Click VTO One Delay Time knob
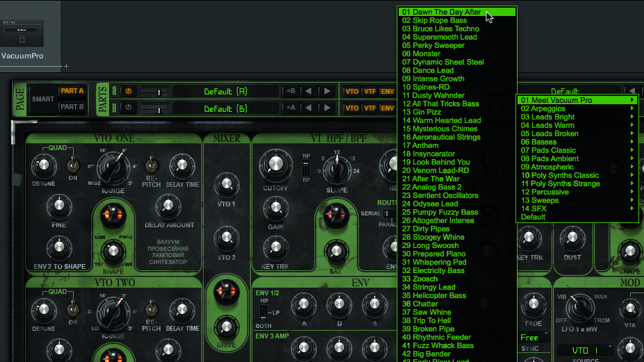 tap(182, 165)
